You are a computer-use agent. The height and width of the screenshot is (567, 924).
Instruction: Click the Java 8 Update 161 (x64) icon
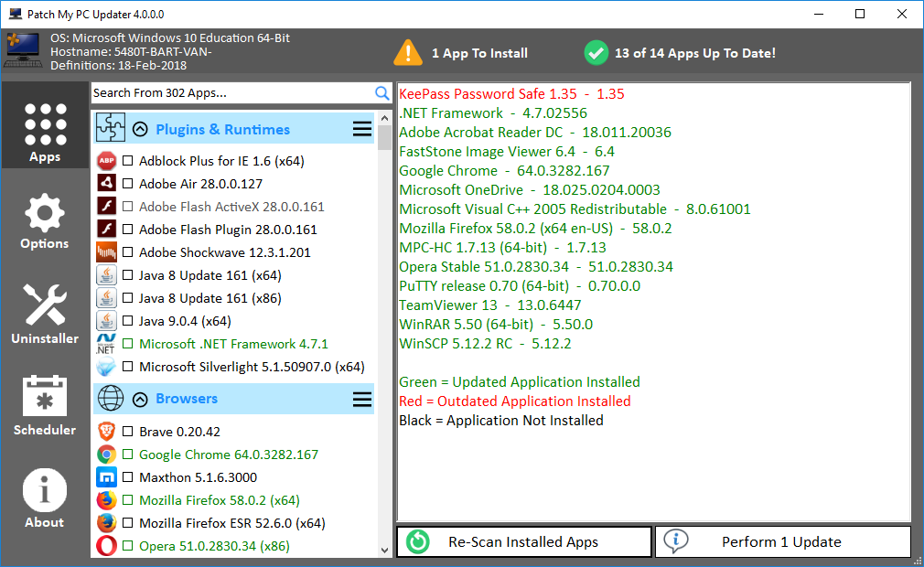(x=107, y=275)
